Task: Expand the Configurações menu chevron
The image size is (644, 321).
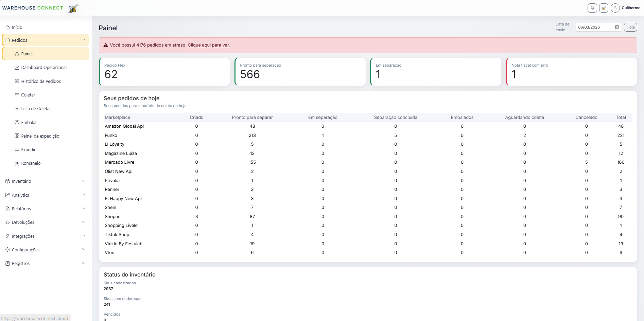Action: pos(84,250)
